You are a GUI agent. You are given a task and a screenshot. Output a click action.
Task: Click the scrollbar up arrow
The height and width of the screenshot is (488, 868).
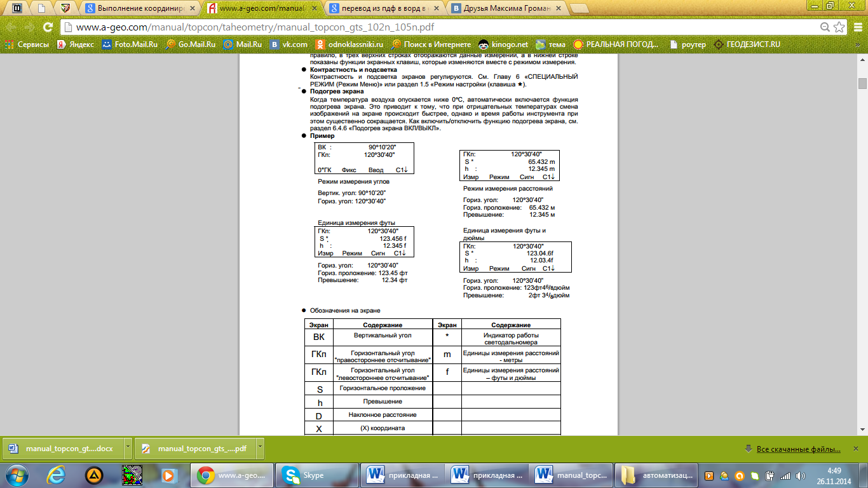[x=862, y=59]
